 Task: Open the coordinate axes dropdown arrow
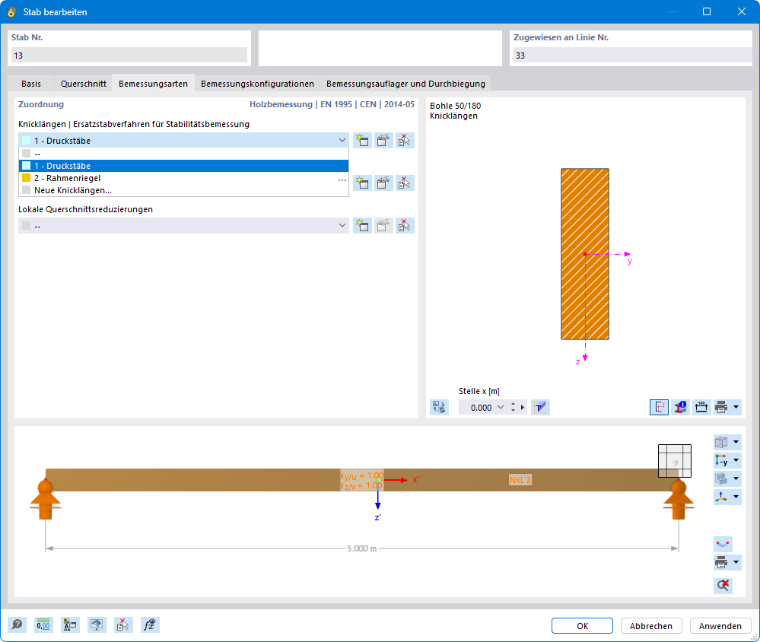tap(736, 497)
